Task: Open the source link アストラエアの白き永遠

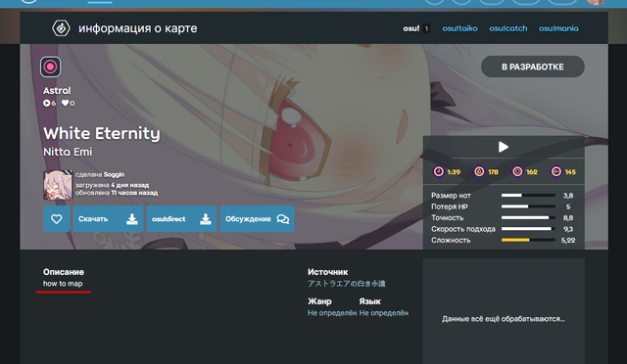Action: tap(346, 284)
